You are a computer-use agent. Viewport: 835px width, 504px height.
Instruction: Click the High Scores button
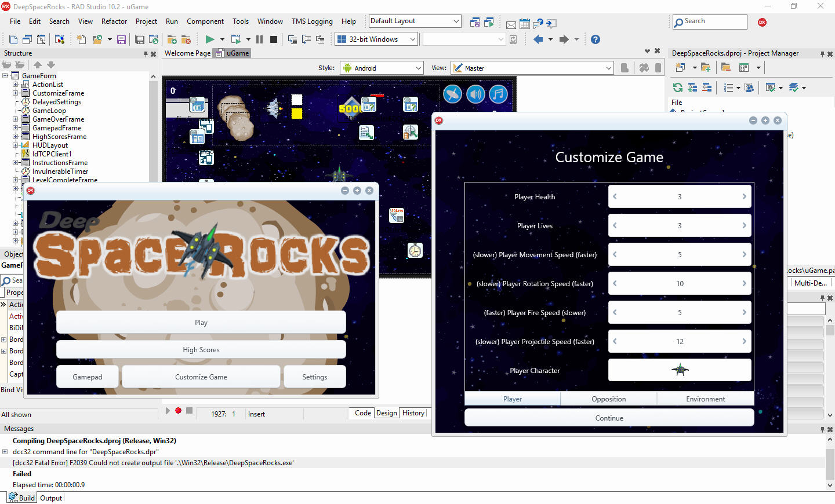pyautogui.click(x=201, y=350)
